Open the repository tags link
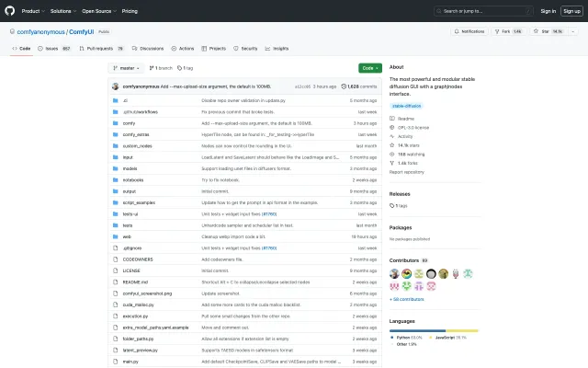This screenshot has width=588, height=368. 185,68
